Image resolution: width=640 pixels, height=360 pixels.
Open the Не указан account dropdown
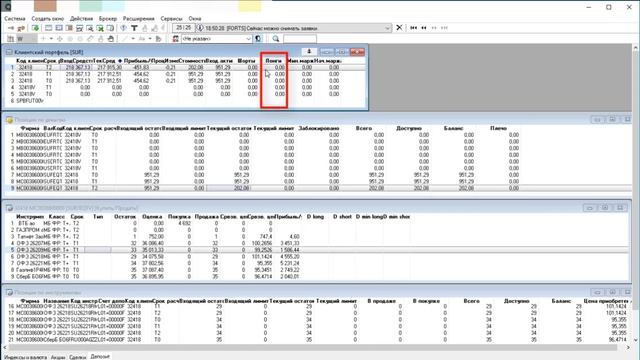(248, 39)
